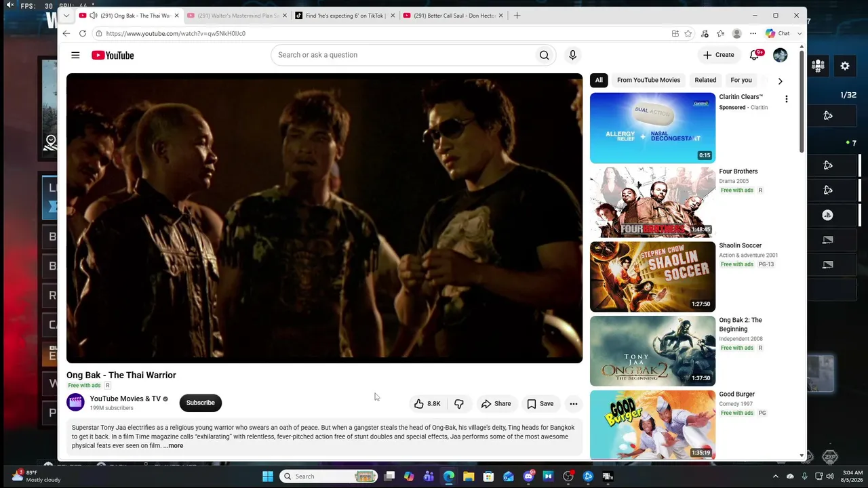Switch to the Walter's Mastermind Plan tab
The image size is (868, 488).
[x=237, y=16]
